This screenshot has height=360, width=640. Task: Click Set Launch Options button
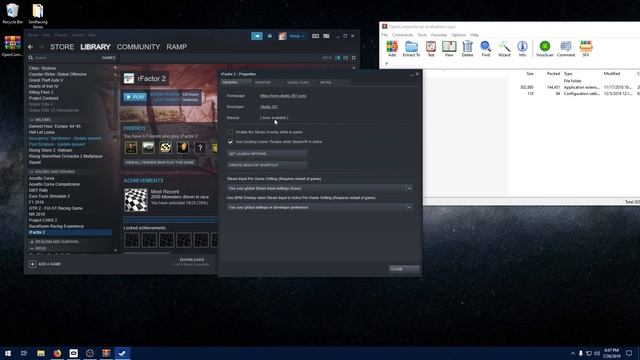267,154
